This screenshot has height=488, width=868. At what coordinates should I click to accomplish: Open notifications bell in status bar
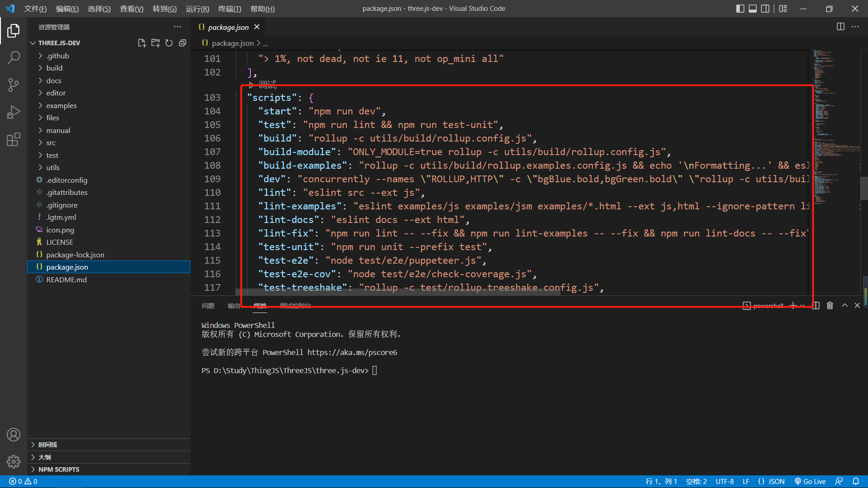[856, 482]
